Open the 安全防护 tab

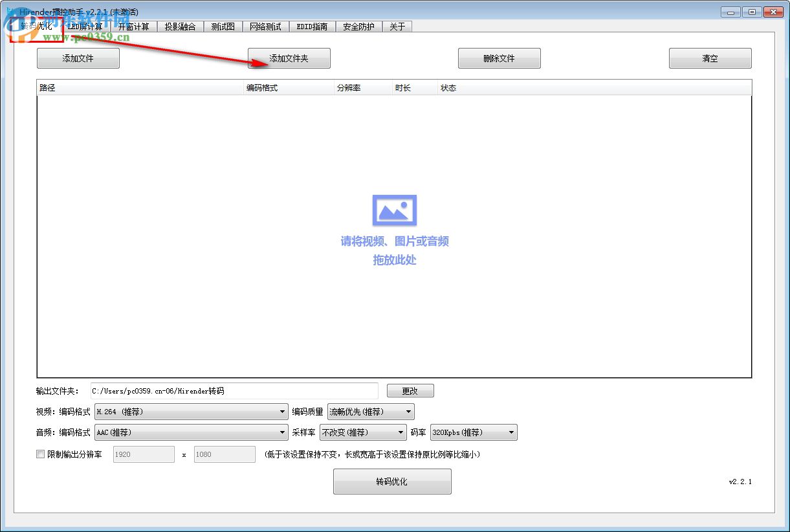pos(358,27)
